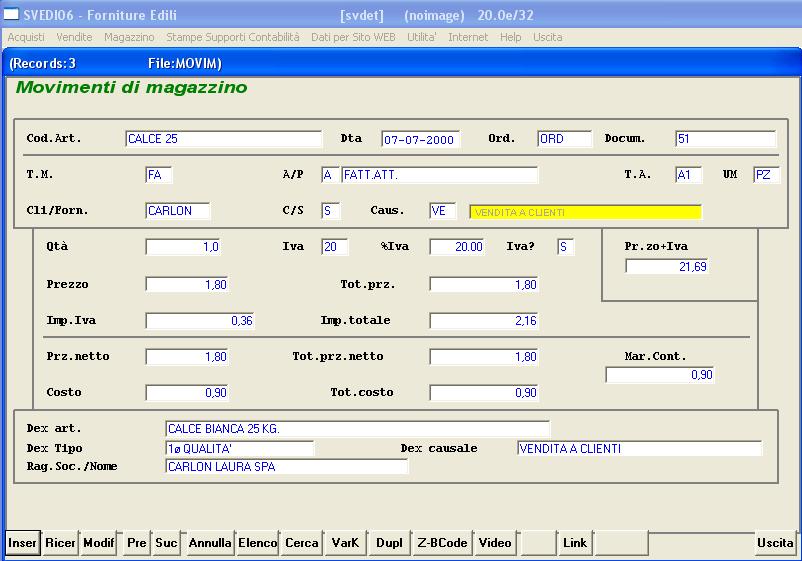The width and height of the screenshot is (802, 561).
Task: Click the Cerca button
Action: [302, 543]
